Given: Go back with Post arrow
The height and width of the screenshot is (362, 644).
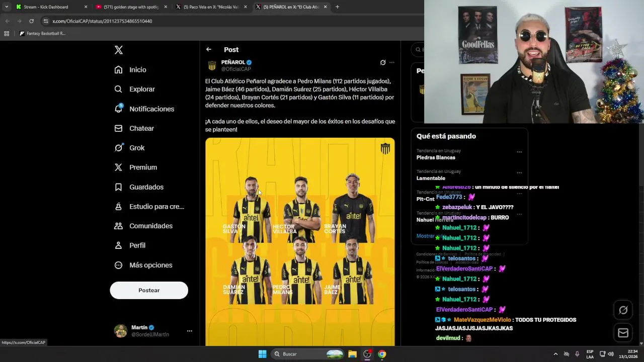Looking at the screenshot, I should [209, 49].
